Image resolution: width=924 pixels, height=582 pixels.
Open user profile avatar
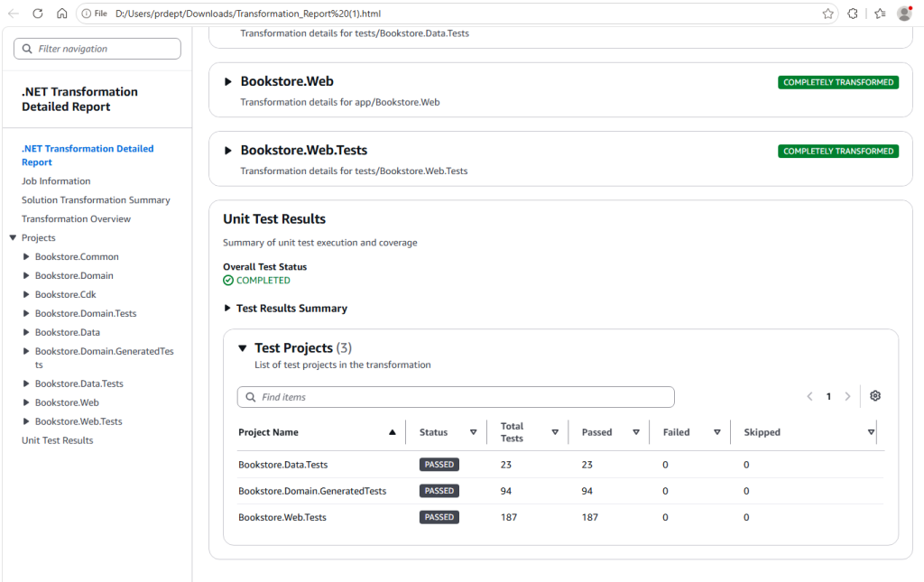(904, 14)
